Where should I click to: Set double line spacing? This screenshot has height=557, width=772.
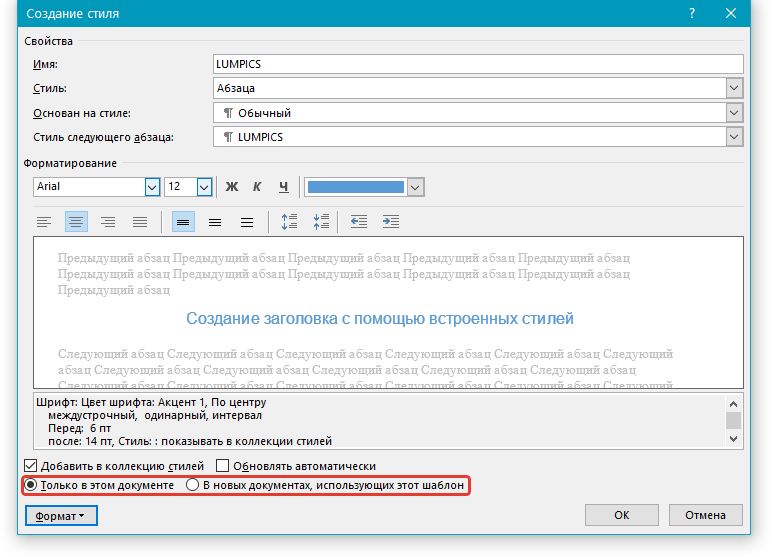[247, 222]
